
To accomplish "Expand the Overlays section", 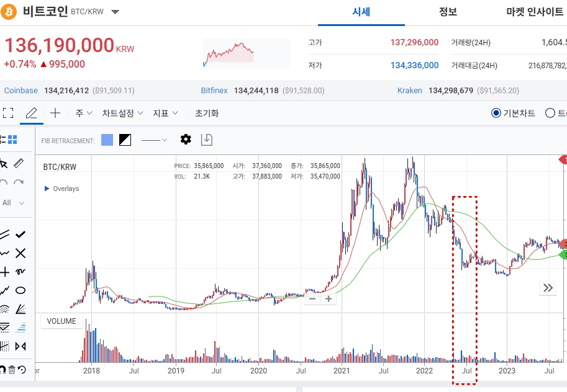I will pos(61,189).
